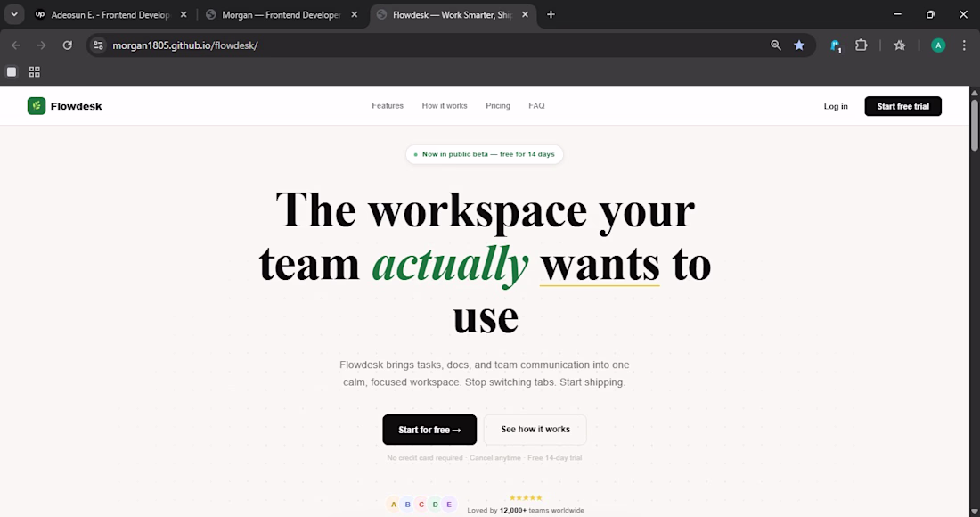
Task: Click the Flowdesk brand name text
Action: pyautogui.click(x=77, y=106)
